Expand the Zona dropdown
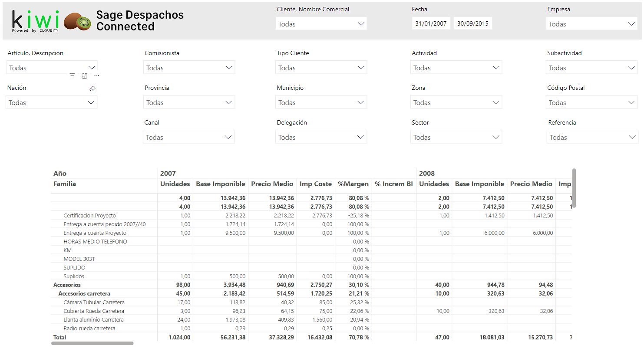This screenshot has height=352, width=644. click(x=456, y=102)
